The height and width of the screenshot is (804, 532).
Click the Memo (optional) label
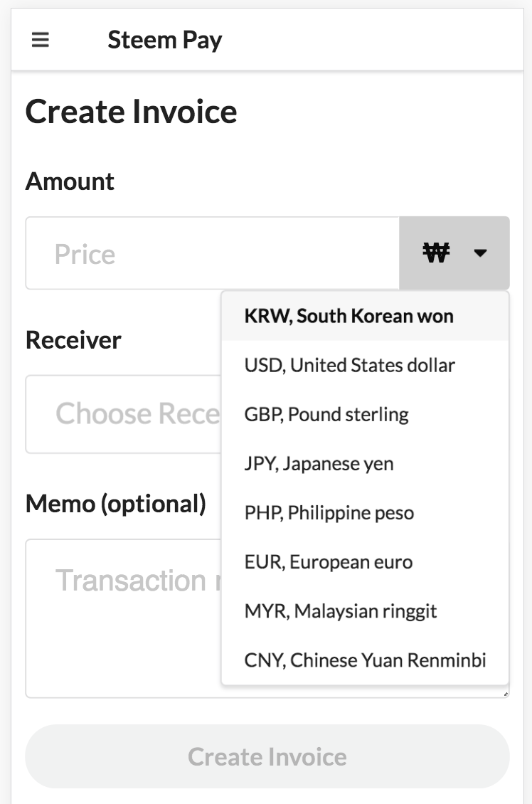coord(116,504)
